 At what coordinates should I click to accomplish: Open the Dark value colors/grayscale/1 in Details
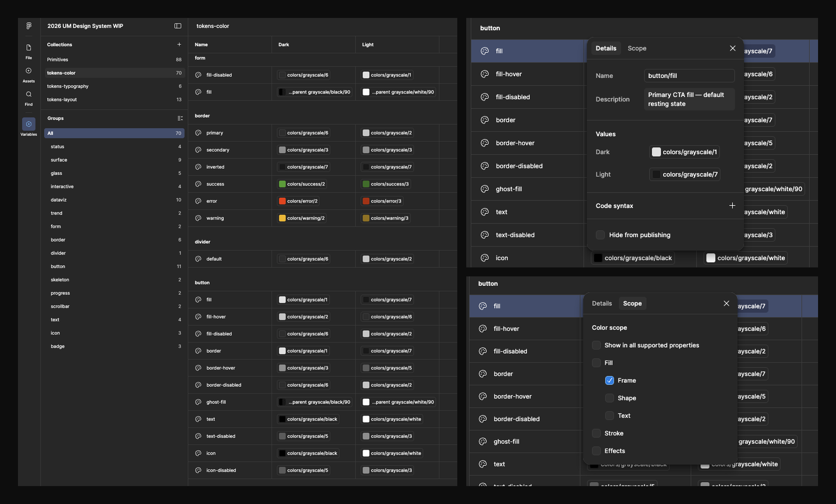[x=685, y=152]
